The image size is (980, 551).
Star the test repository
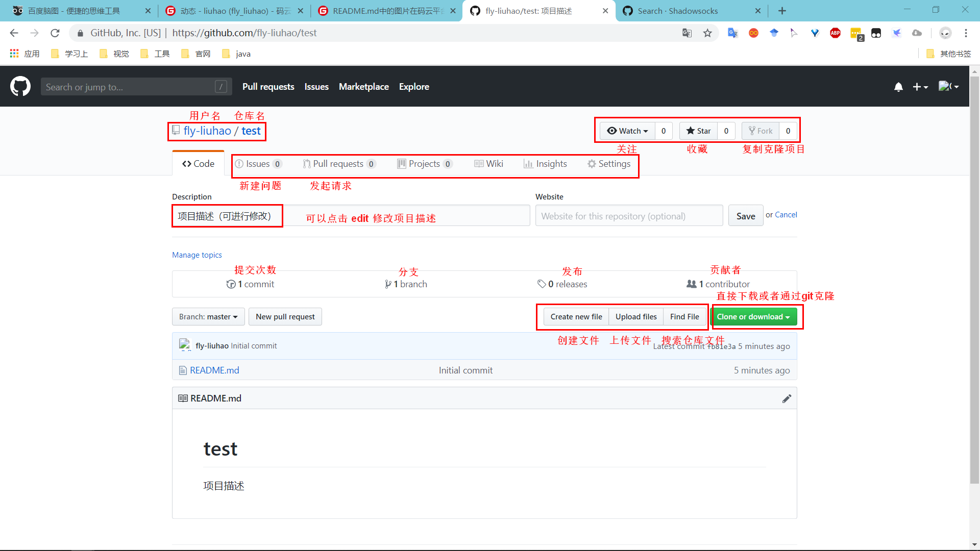pyautogui.click(x=698, y=131)
